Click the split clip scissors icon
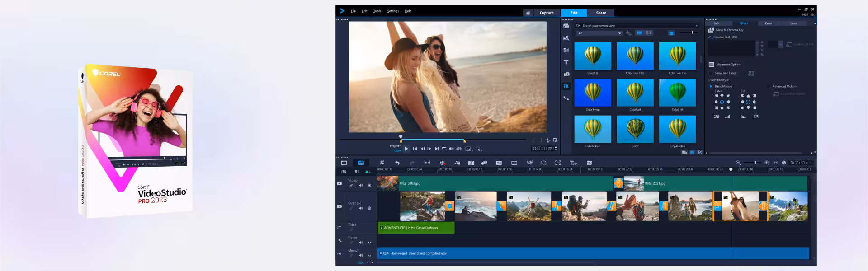This screenshot has width=868, height=271. pos(548,140)
